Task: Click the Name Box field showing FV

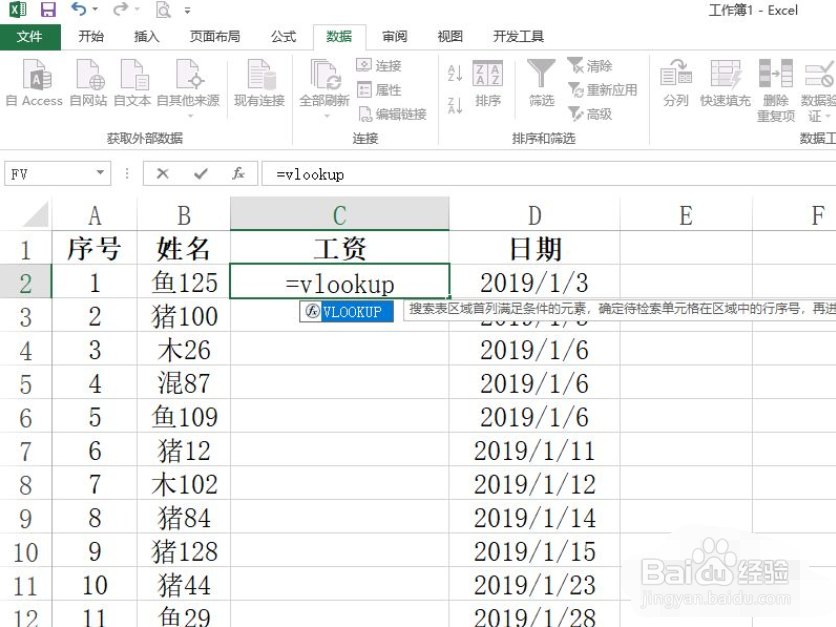Action: click(x=48, y=174)
